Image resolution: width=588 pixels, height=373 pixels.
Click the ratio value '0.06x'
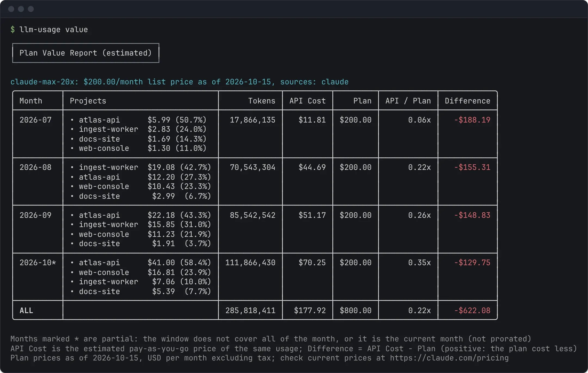tap(419, 120)
